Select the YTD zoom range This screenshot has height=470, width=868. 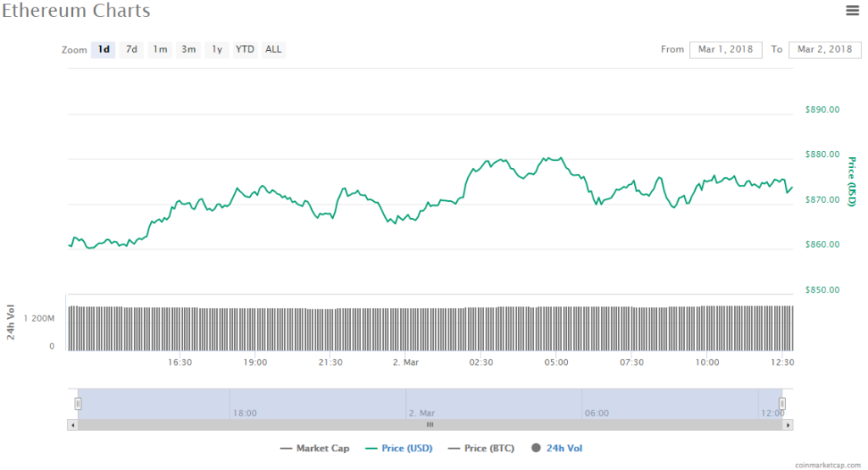(x=245, y=49)
